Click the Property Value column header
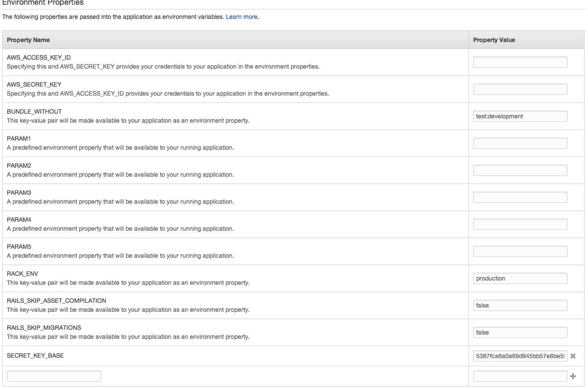The image size is (588, 389). [x=494, y=40]
